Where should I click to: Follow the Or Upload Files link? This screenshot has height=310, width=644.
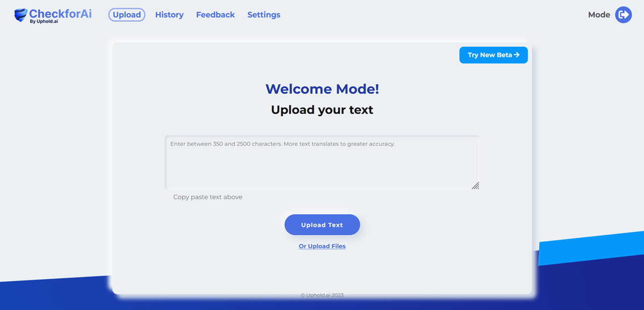coord(322,246)
